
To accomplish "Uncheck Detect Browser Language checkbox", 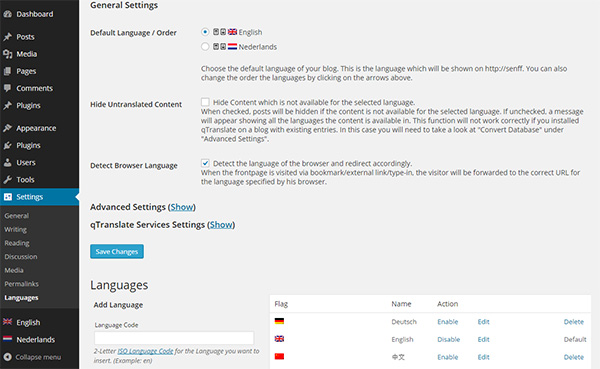I will 205,163.
